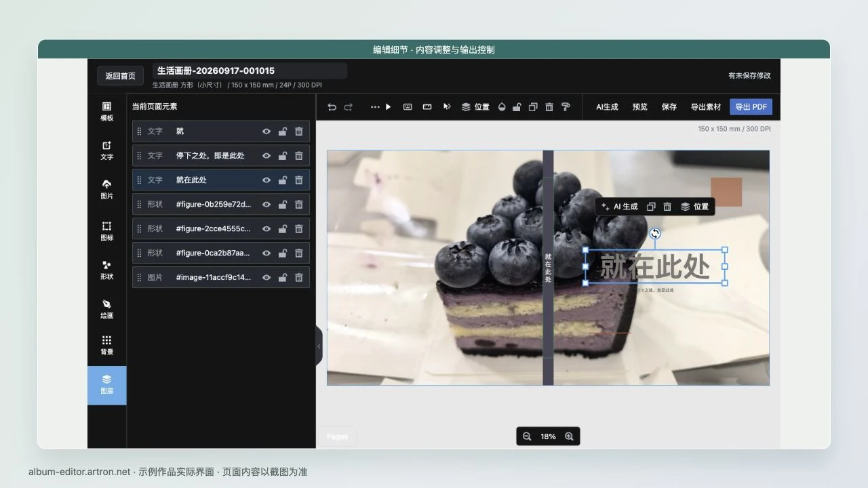The width and height of the screenshot is (868, 488).
Task: Toggle visibility of the #image-11accf9c14 layer
Action: 267,278
